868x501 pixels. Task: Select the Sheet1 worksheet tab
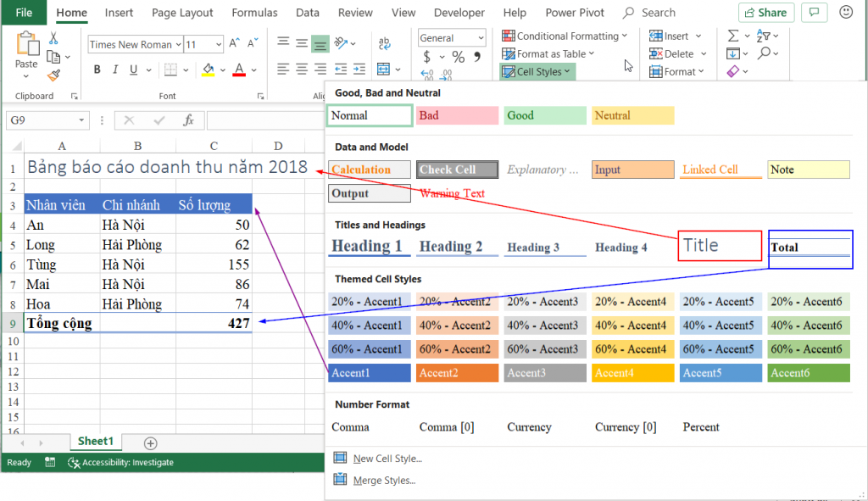[95, 441]
